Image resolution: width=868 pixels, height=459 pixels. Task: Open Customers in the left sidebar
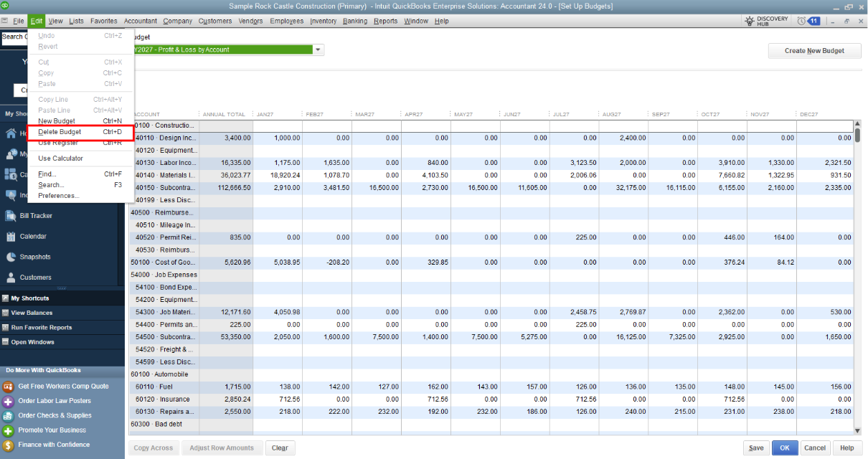tap(35, 278)
